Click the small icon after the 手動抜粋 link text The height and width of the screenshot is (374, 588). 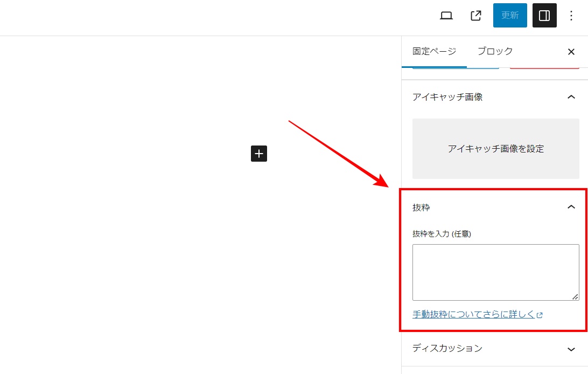coord(540,315)
